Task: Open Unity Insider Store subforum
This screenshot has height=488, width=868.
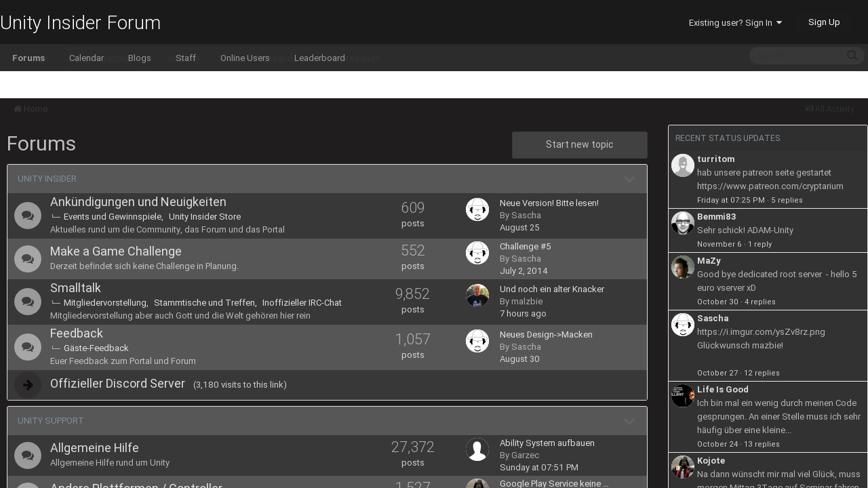Action: click(205, 217)
